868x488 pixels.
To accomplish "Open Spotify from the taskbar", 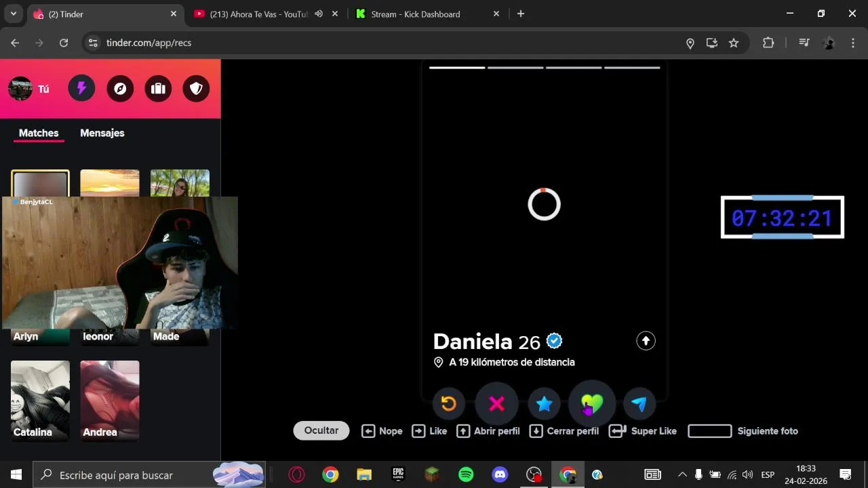I will point(466,474).
